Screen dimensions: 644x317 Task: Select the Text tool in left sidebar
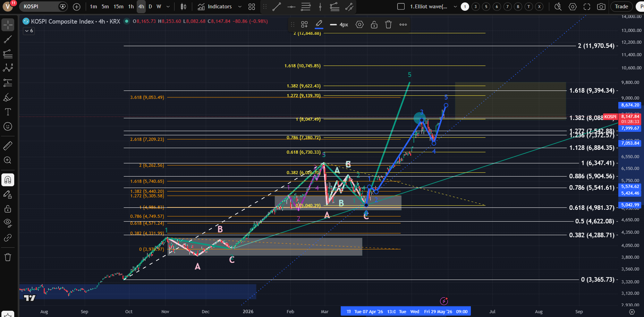click(8, 112)
